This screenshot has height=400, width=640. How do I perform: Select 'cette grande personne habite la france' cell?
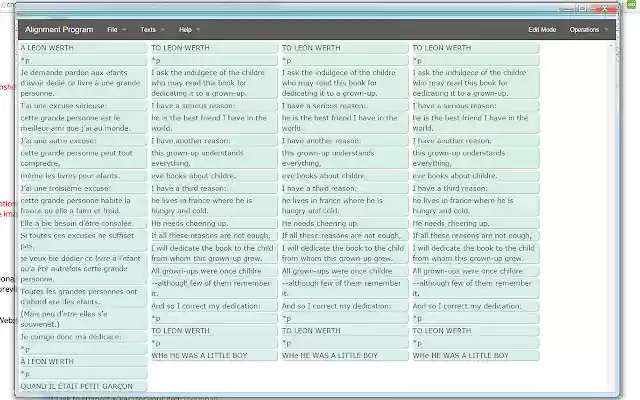tap(83, 206)
